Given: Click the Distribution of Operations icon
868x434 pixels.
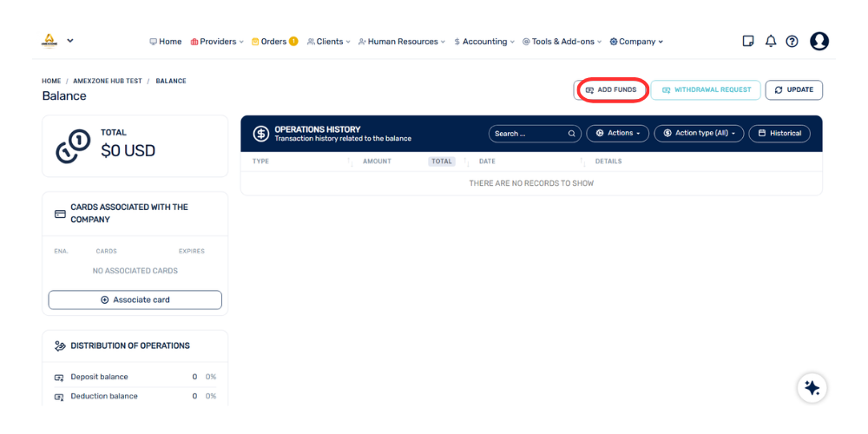Looking at the screenshot, I should (x=60, y=346).
